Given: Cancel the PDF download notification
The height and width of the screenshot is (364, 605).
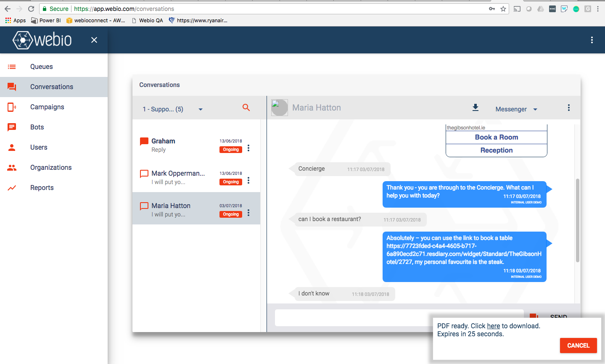Looking at the screenshot, I should point(578,346).
